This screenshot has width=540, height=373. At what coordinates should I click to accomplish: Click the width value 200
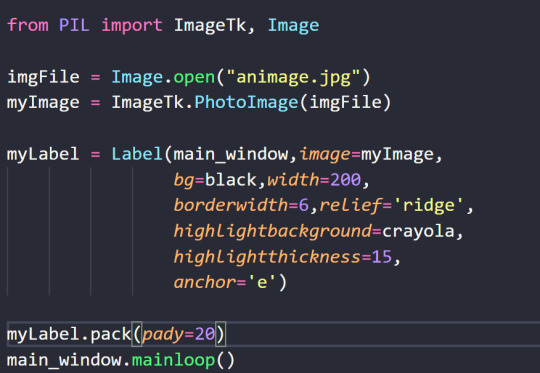click(345, 180)
